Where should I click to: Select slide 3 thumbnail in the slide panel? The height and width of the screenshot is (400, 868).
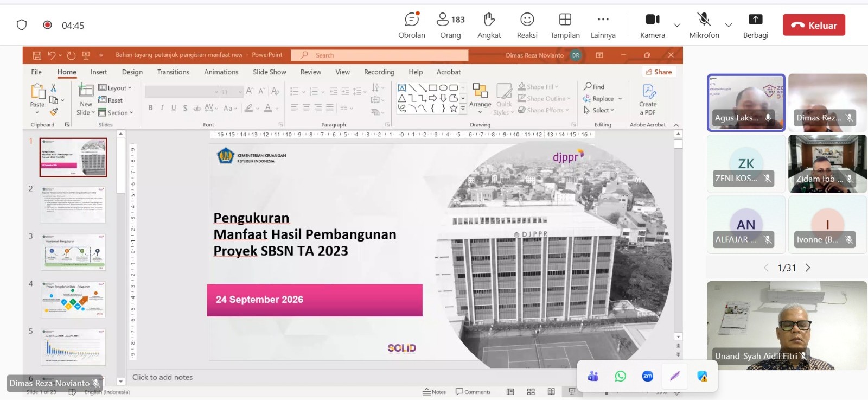tap(73, 252)
